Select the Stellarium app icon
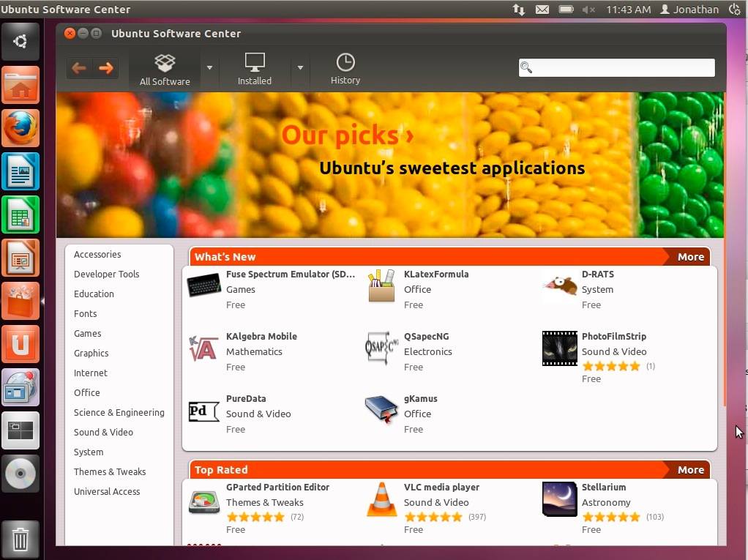The width and height of the screenshot is (748, 560). coord(559,499)
